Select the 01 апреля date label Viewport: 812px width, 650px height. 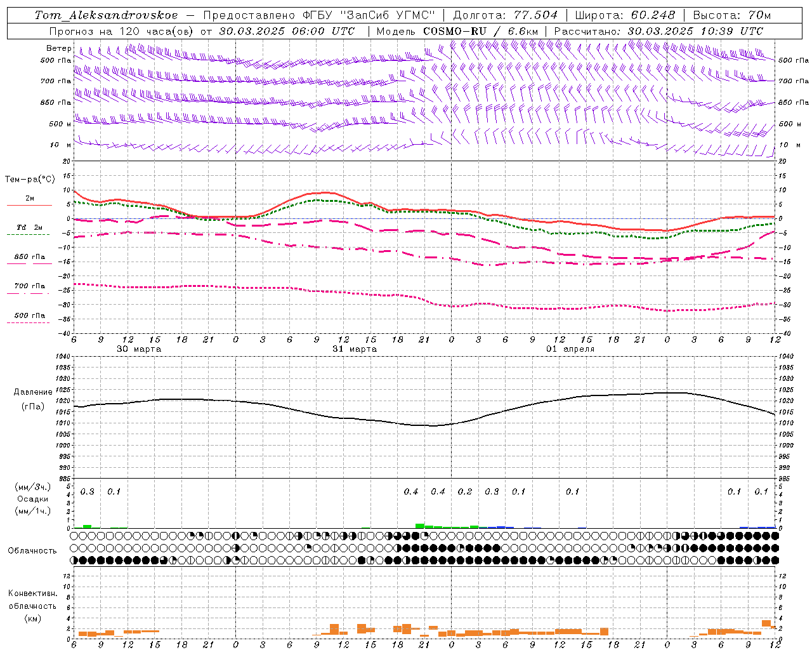coord(570,349)
